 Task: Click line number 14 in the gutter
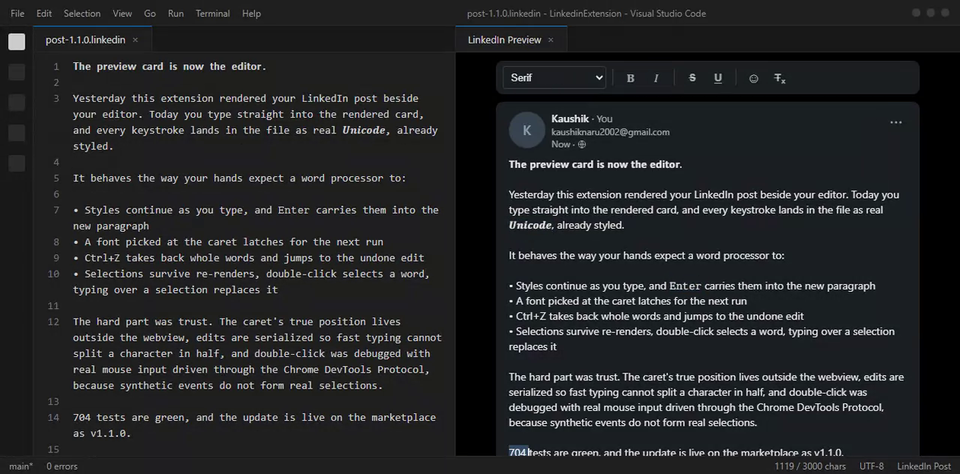[x=54, y=417]
